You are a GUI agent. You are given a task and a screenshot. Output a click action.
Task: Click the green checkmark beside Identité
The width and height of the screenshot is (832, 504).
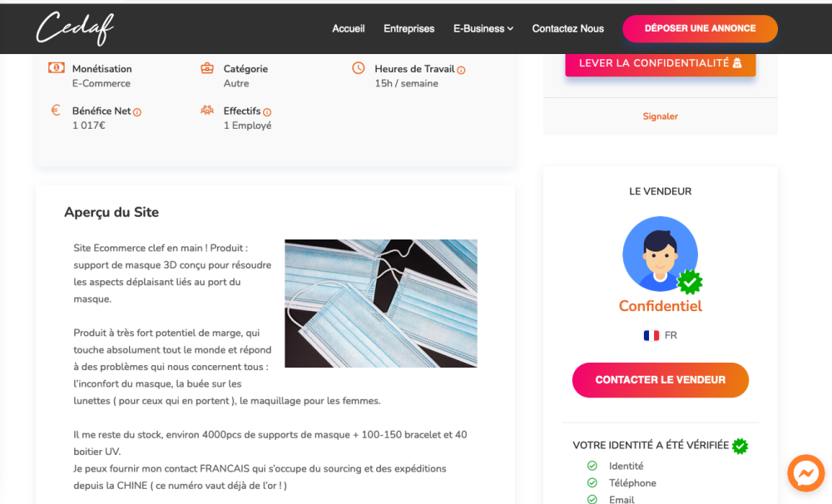pyautogui.click(x=592, y=466)
